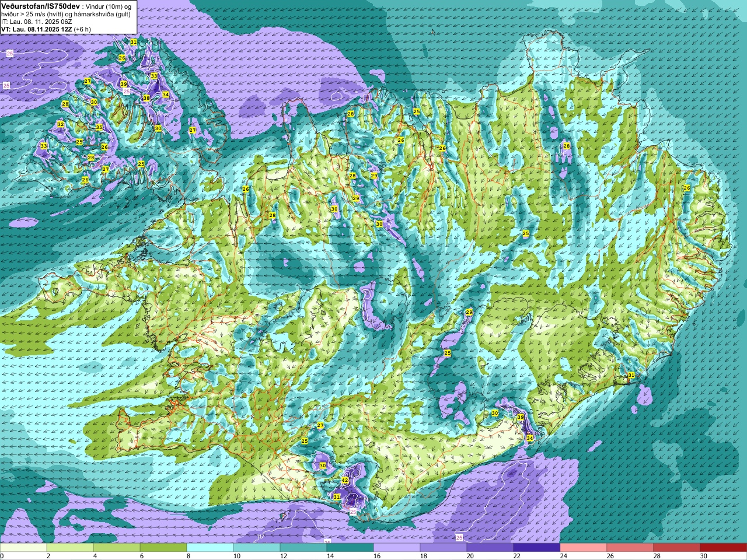Click the legend scale tick label 18
Screen dimensions: 747x560
424,556
